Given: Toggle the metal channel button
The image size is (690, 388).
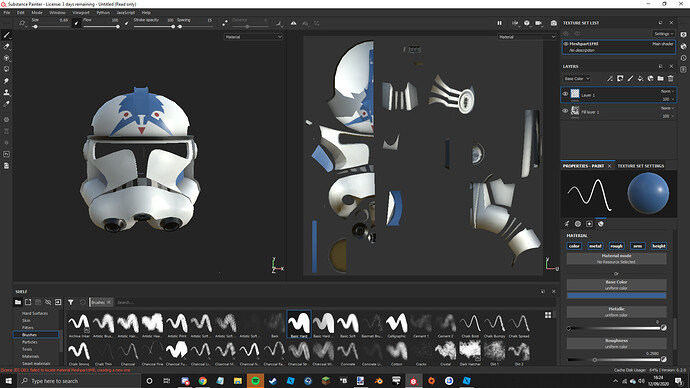Looking at the screenshot, I should tap(595, 246).
